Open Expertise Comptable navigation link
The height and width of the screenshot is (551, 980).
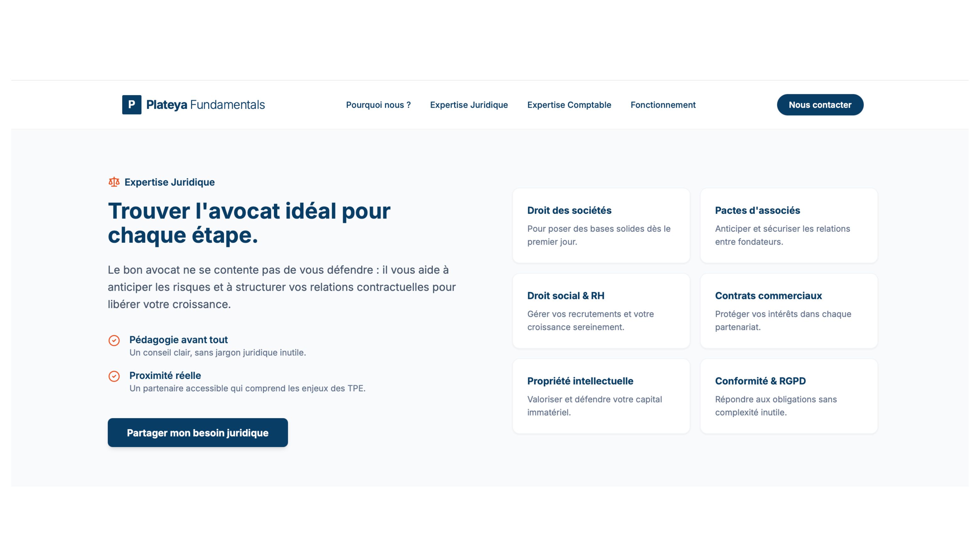tap(569, 105)
